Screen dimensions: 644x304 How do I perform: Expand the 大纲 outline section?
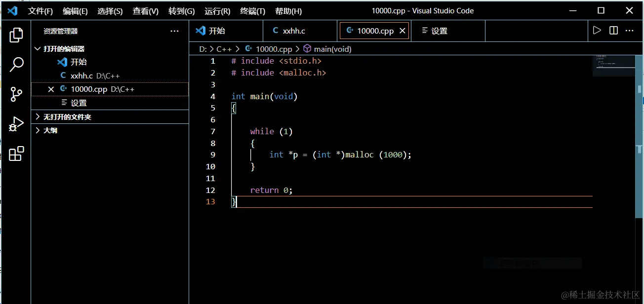110,130
